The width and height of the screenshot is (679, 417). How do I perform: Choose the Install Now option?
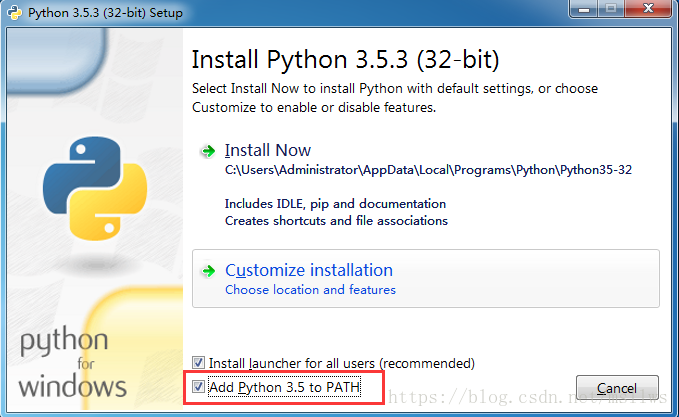(x=268, y=150)
